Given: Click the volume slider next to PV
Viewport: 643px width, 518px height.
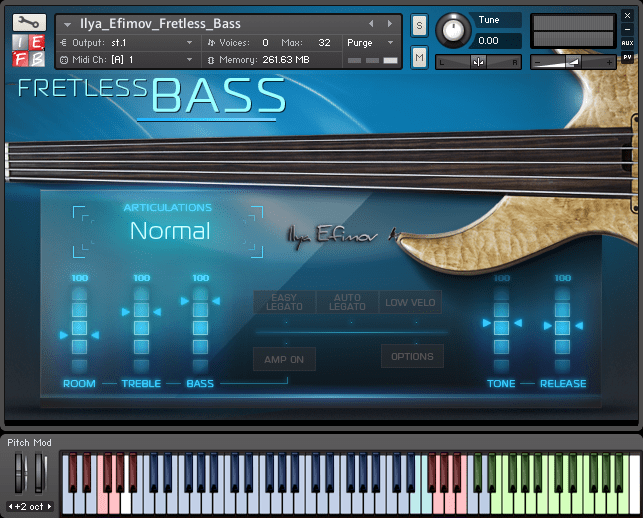Looking at the screenshot, I should click(573, 62).
